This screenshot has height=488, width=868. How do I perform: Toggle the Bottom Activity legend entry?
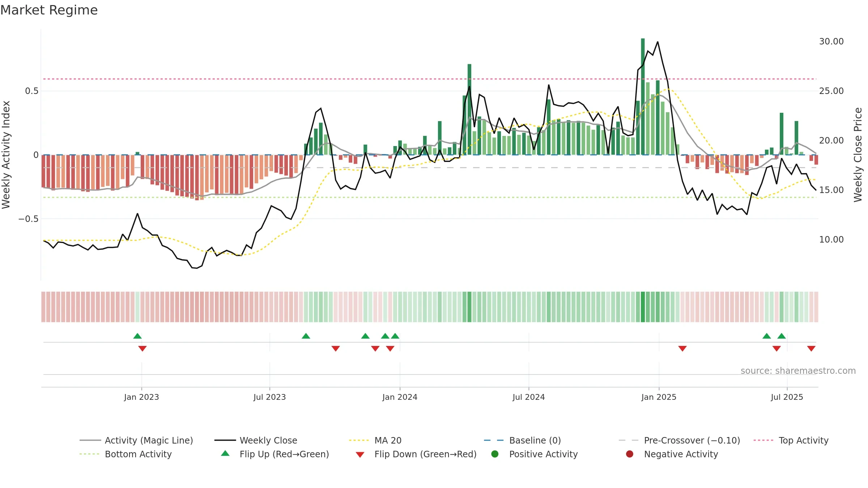(125, 454)
